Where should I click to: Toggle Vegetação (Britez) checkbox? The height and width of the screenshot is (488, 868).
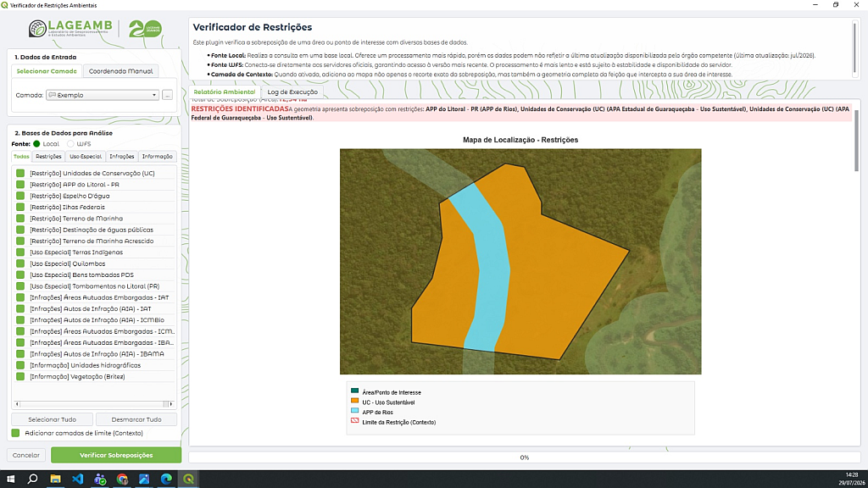(x=20, y=376)
